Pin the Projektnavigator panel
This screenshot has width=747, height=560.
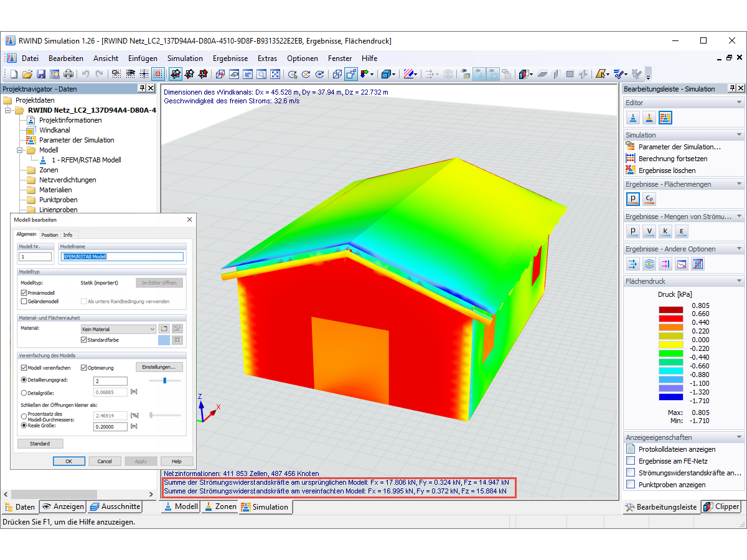click(x=142, y=88)
